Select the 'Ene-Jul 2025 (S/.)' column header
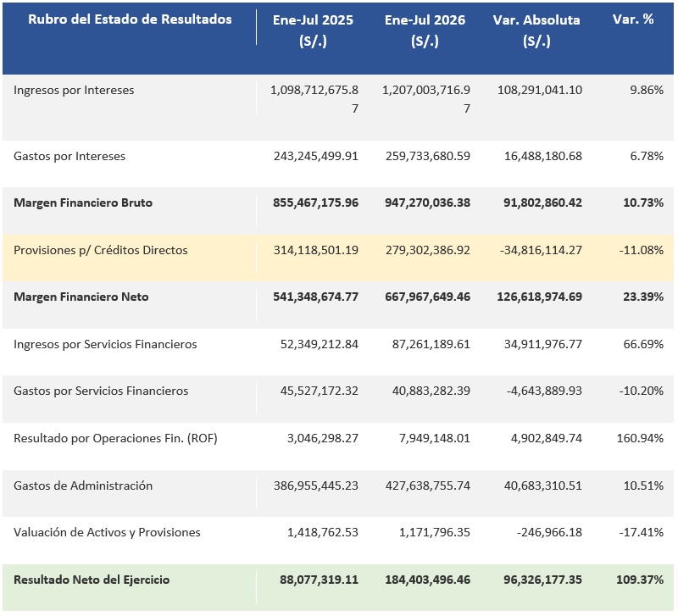 click(313, 31)
